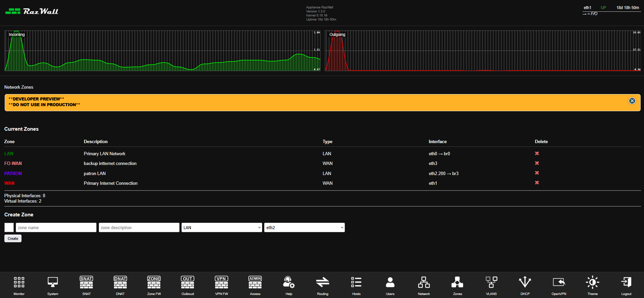Dismiss the developer preview warning banner

point(632,101)
